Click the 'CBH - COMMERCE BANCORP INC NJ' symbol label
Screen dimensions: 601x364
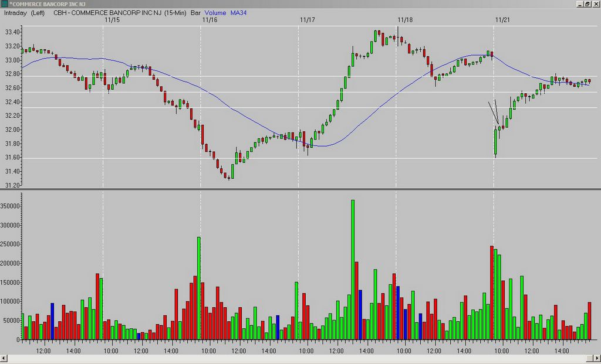[108, 13]
